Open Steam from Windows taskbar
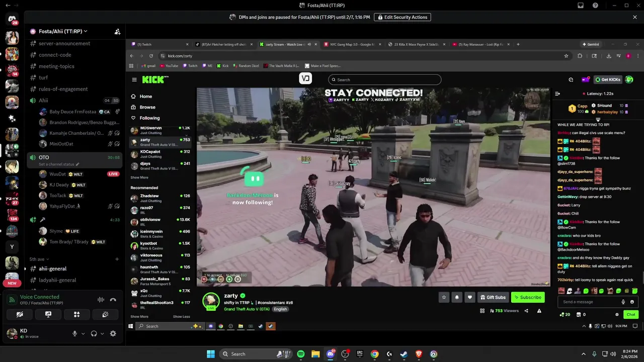644x362 pixels. (404, 354)
